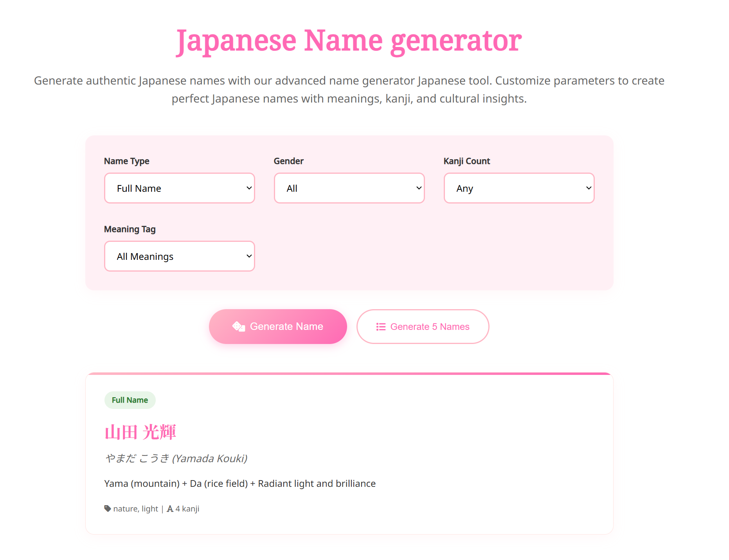The height and width of the screenshot is (560, 729).
Task: Click the Generate Name button
Action: click(x=277, y=326)
